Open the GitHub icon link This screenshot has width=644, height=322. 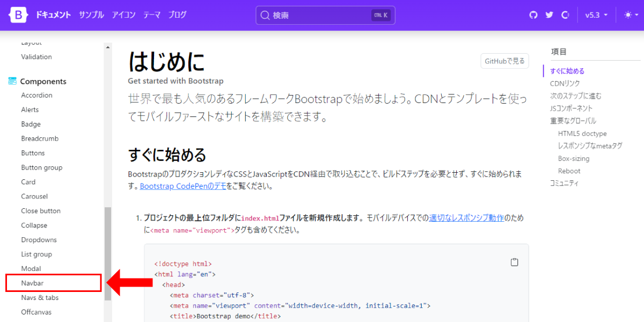click(x=533, y=15)
